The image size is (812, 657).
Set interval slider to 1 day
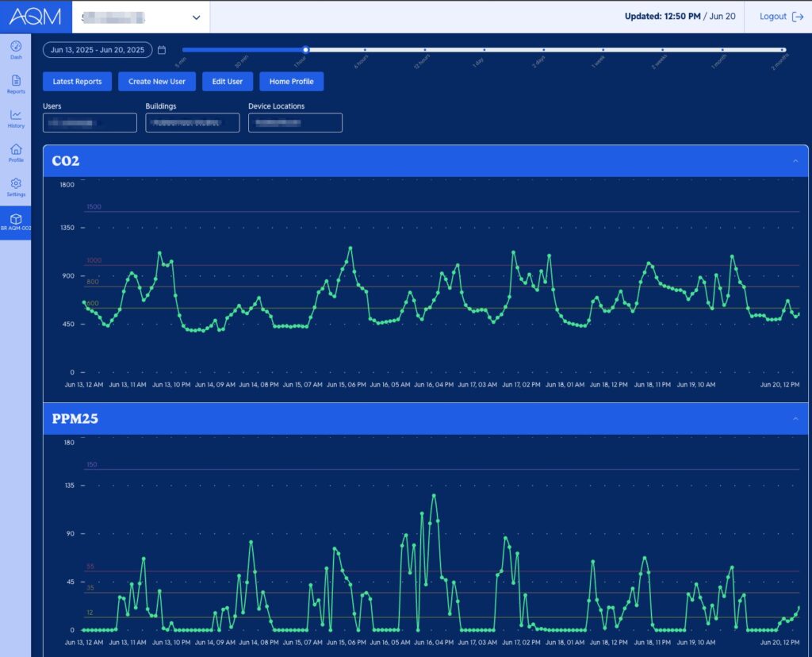click(485, 50)
